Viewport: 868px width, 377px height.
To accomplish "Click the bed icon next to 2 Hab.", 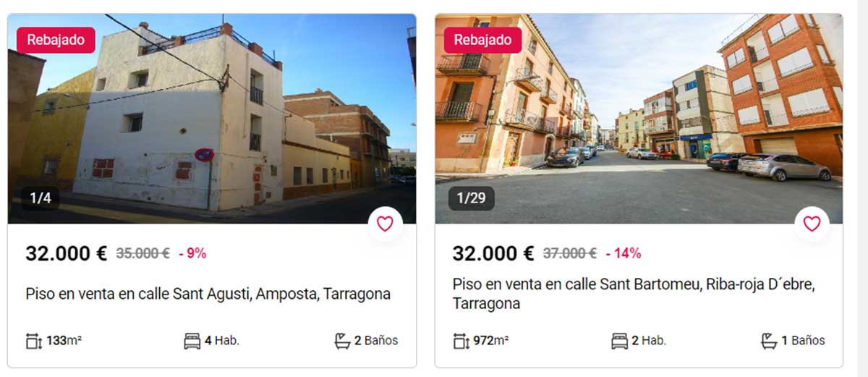I will pos(619,341).
